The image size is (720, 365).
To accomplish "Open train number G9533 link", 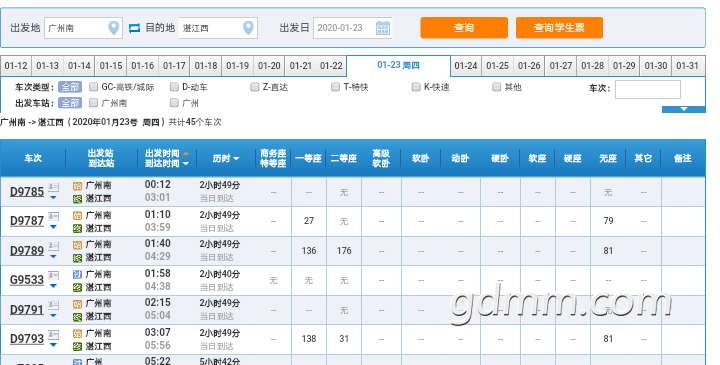I will (x=27, y=280).
